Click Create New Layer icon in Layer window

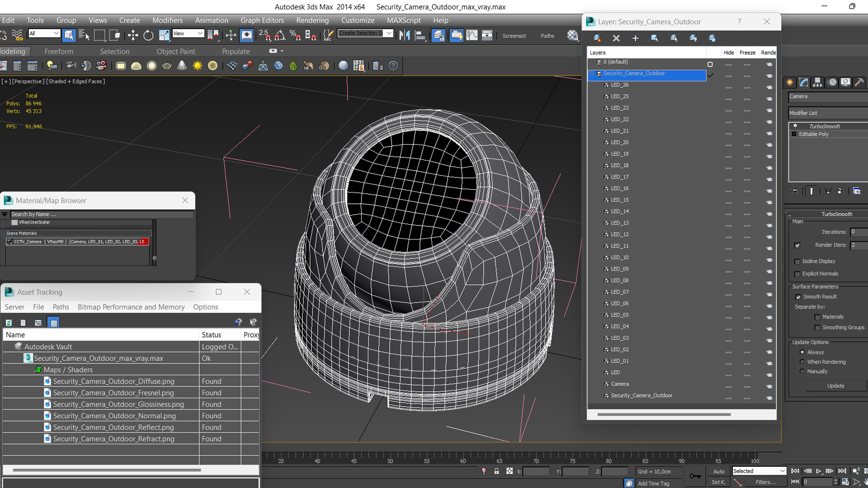(x=597, y=38)
